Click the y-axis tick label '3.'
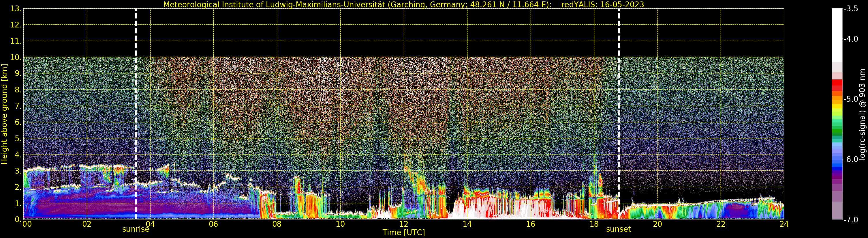The image size is (868, 238). (x=18, y=171)
